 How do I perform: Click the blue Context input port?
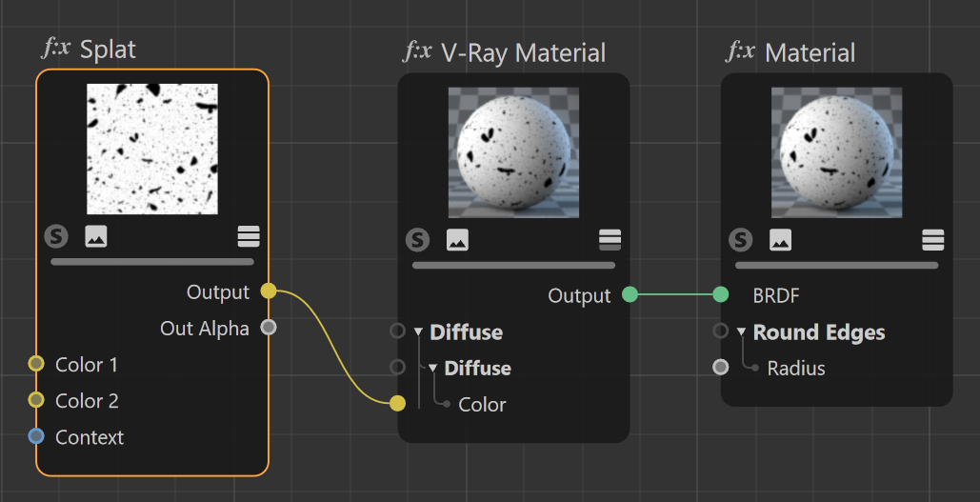[36, 436]
